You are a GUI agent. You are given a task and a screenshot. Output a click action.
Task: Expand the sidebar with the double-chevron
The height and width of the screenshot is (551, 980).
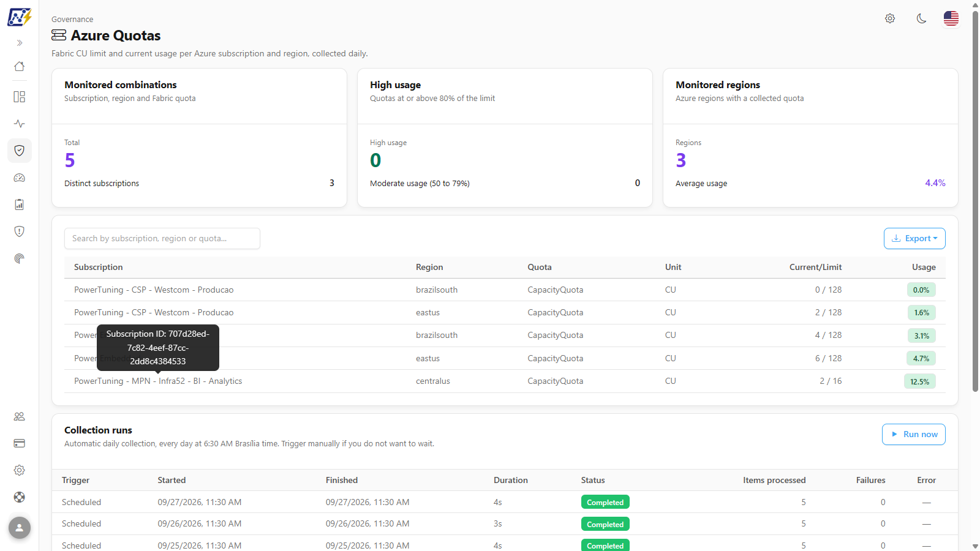click(20, 43)
